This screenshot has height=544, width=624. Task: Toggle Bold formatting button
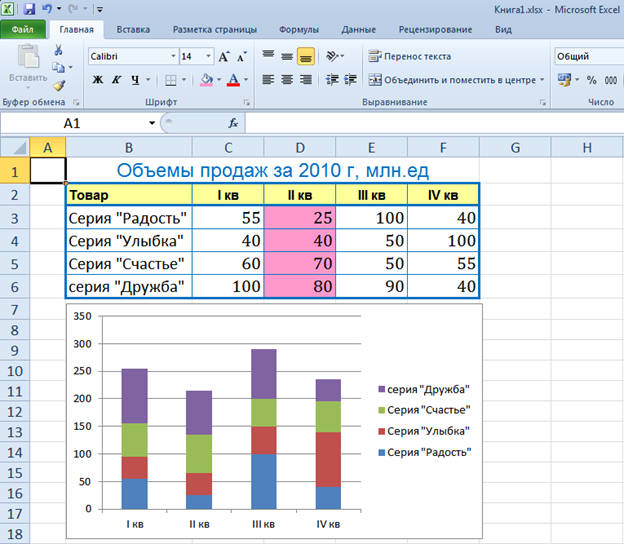pos(99,80)
